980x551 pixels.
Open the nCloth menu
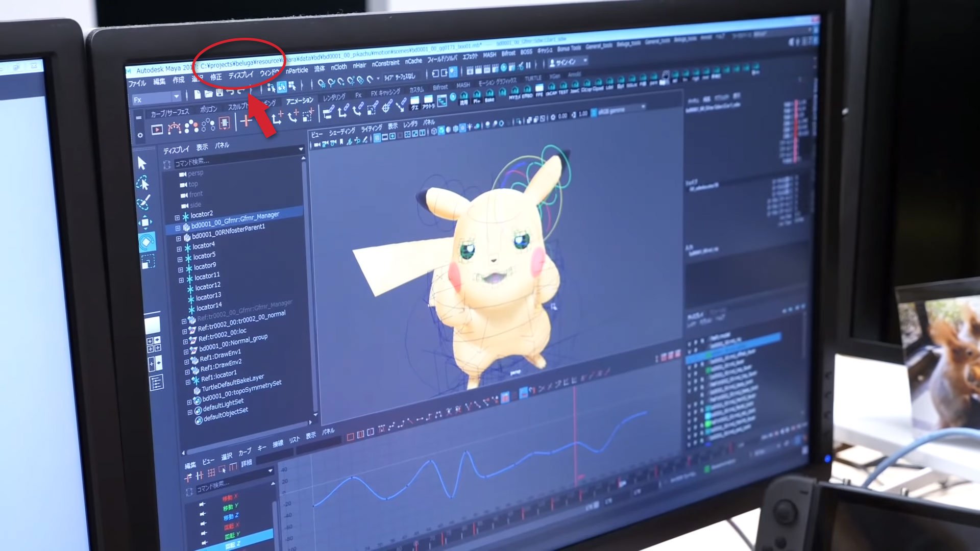point(338,67)
